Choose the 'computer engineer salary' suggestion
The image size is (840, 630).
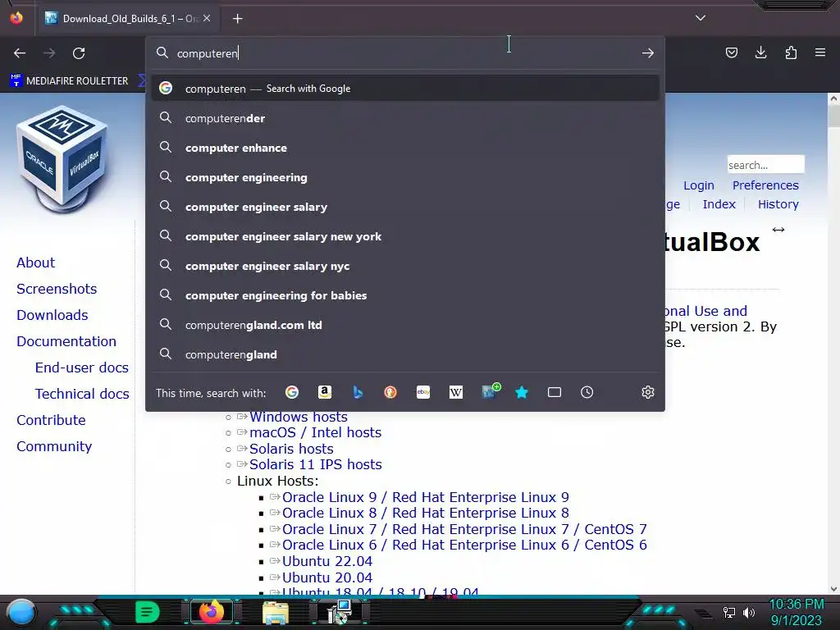tap(405, 207)
